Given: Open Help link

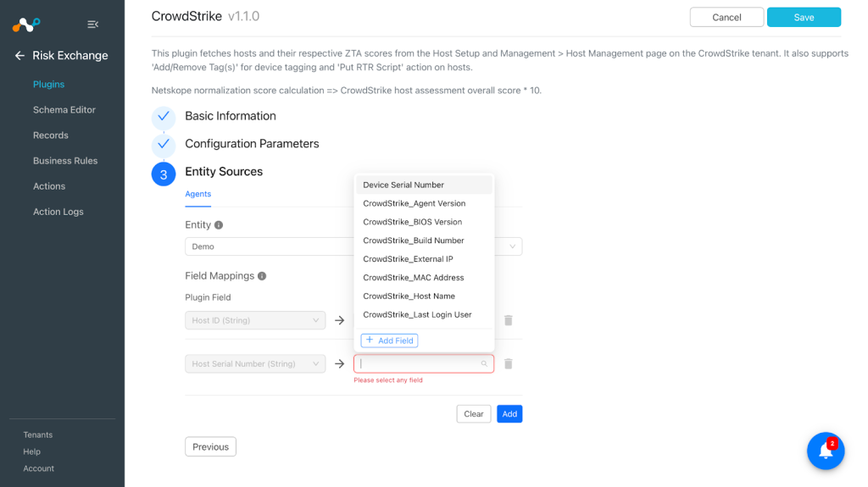Looking at the screenshot, I should (31, 451).
